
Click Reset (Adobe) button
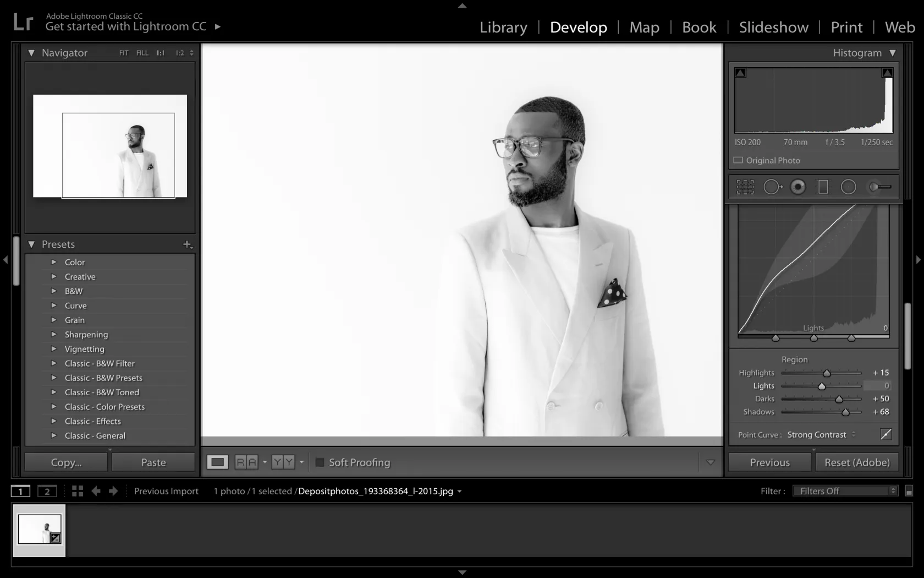click(x=857, y=462)
